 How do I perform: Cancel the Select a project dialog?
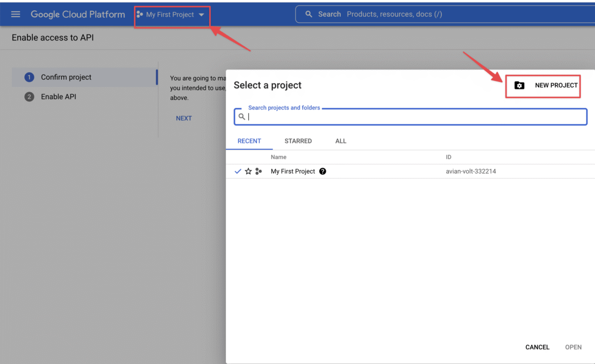(x=537, y=347)
